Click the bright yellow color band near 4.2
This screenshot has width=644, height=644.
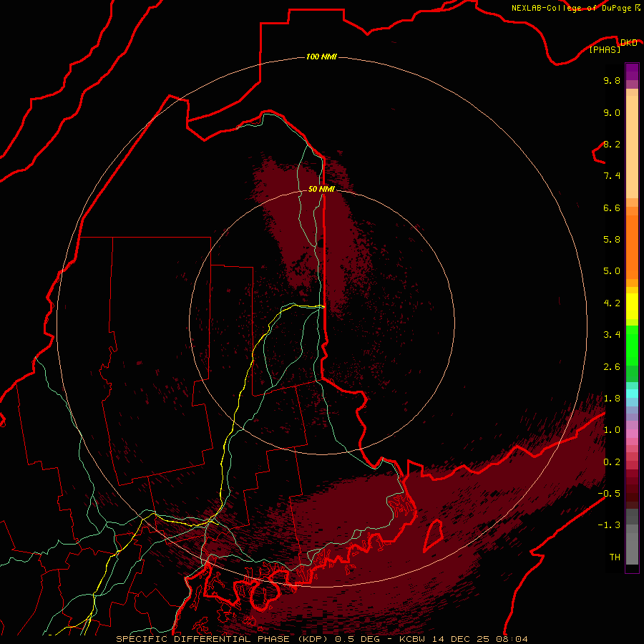click(x=632, y=306)
